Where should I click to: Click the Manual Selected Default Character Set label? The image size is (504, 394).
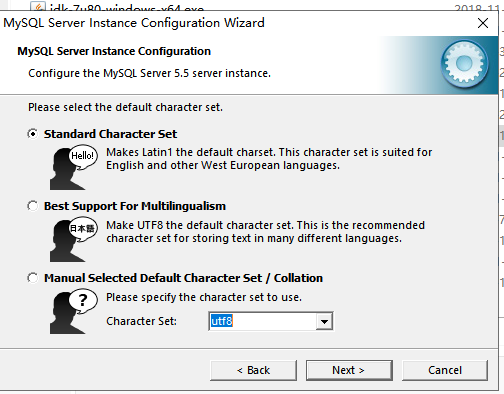click(x=184, y=278)
